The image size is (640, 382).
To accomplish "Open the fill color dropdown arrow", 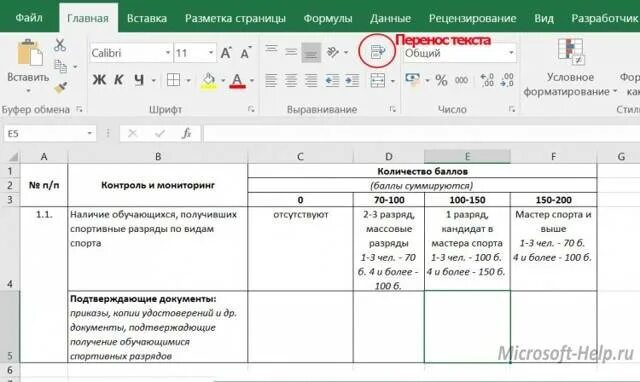I will pos(223,80).
